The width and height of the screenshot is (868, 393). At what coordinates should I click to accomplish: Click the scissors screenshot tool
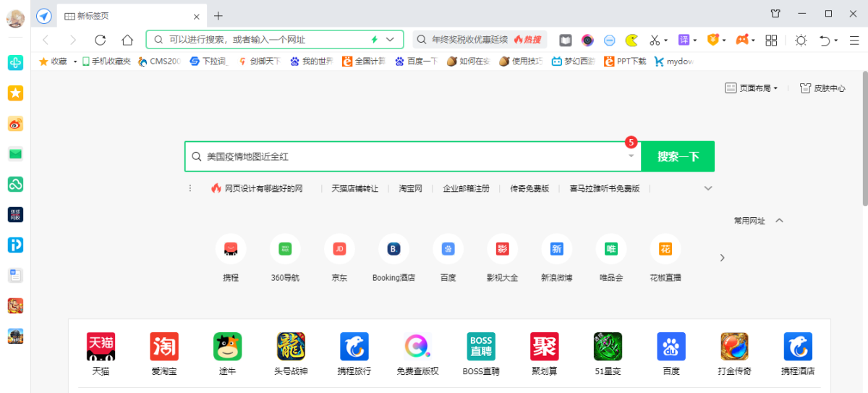(655, 40)
